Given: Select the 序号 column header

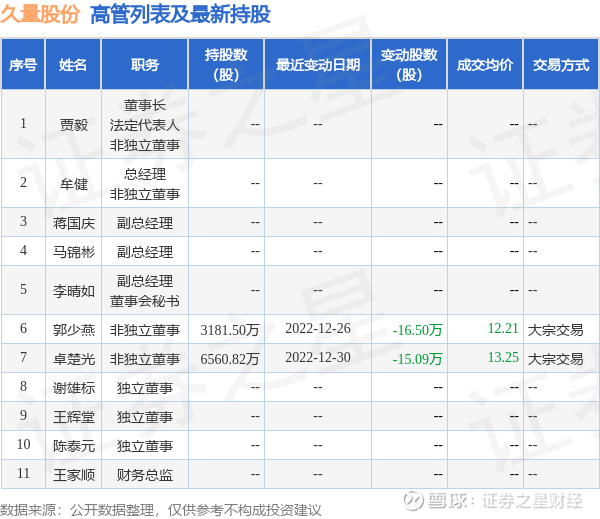Looking at the screenshot, I should pos(23,64).
